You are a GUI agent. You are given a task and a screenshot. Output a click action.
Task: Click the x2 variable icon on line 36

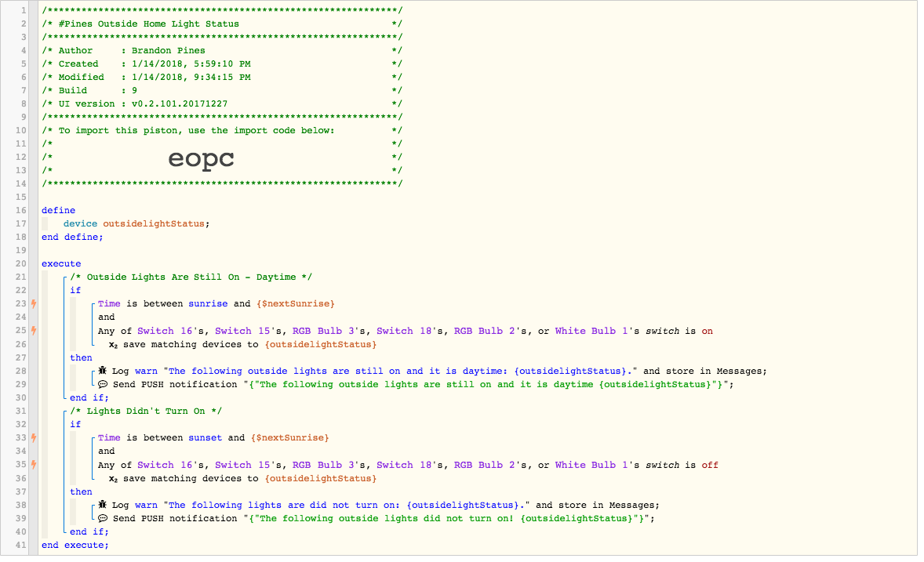[x=113, y=480]
